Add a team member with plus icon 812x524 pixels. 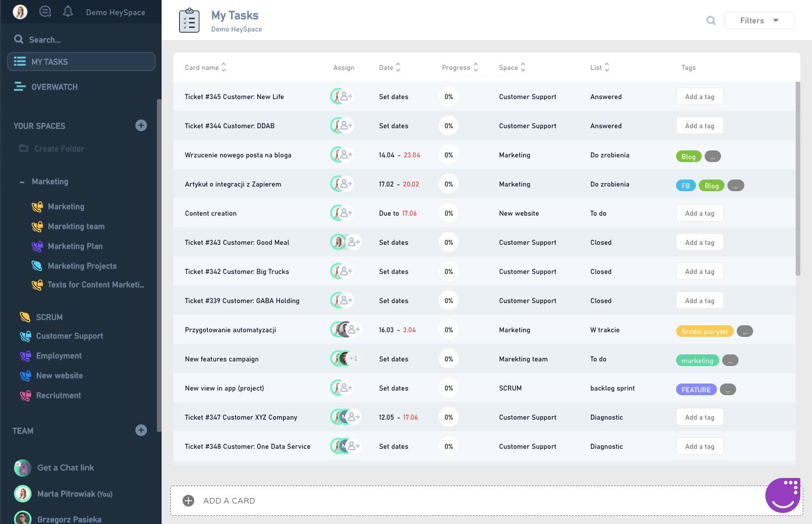141,430
